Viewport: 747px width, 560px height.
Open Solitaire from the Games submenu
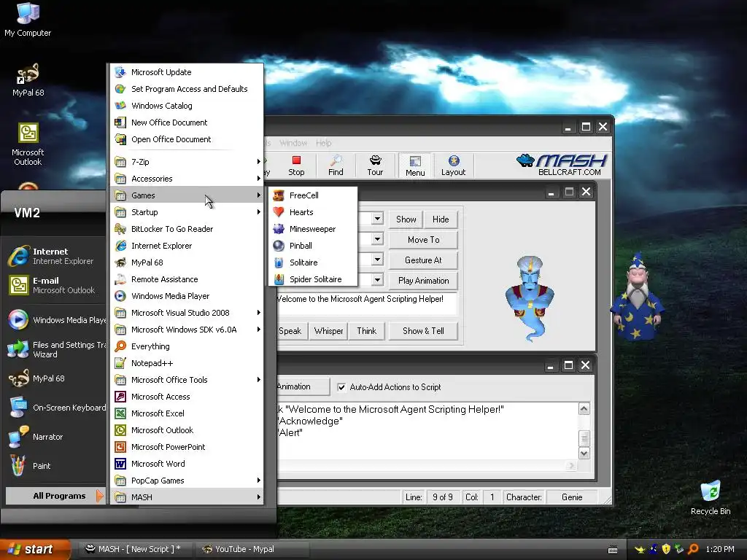tap(312, 262)
